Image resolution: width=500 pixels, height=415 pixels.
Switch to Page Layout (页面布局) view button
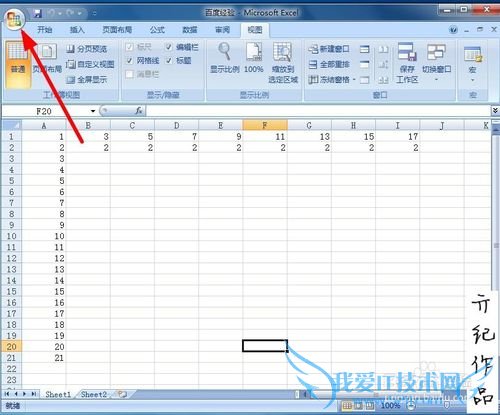(x=47, y=58)
